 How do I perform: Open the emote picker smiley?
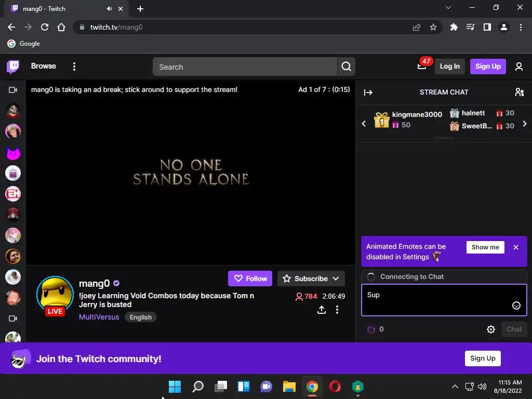coord(516,305)
